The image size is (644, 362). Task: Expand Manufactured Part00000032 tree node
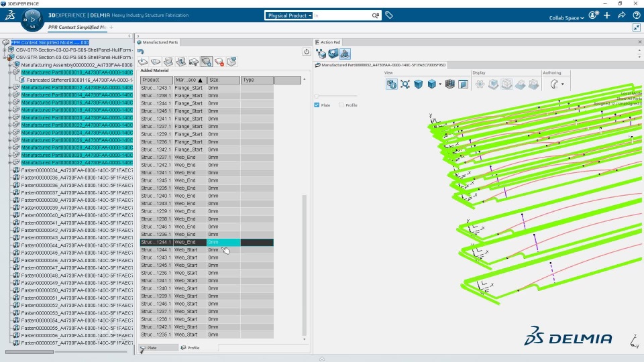[x=10, y=162]
